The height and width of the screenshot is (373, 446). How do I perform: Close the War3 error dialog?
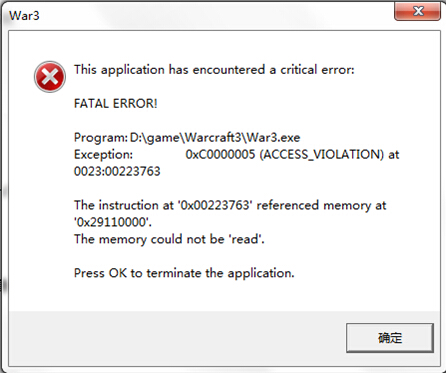(418, 11)
